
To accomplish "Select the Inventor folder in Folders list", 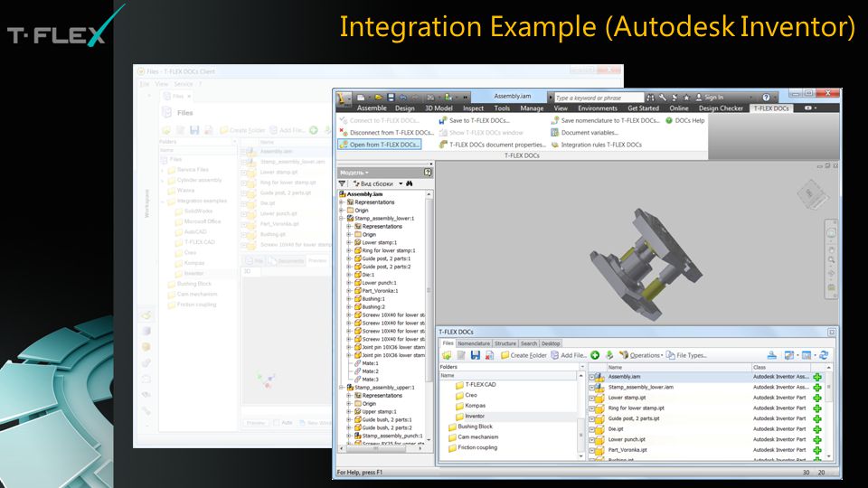I will coord(470,416).
